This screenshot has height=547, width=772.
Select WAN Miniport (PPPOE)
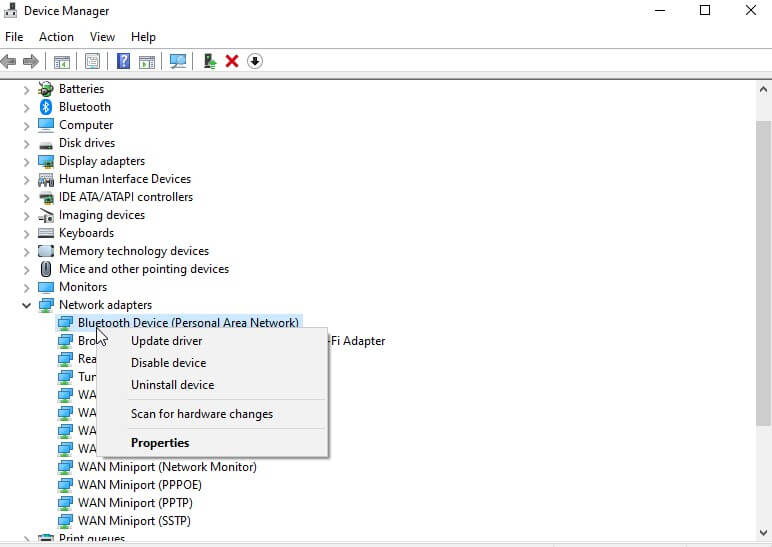pos(140,485)
